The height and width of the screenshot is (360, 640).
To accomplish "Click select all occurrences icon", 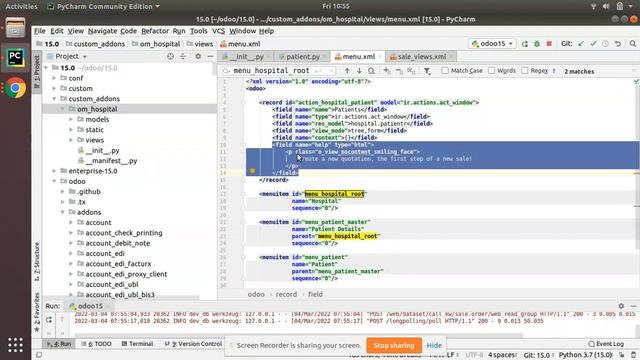I will coord(411,71).
